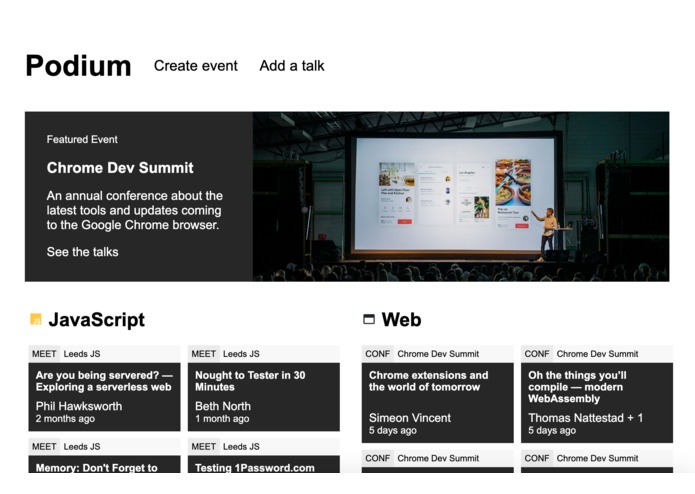Viewport: 695px width, 494px height.
Task: Select speaker Beth North
Action: [223, 406]
